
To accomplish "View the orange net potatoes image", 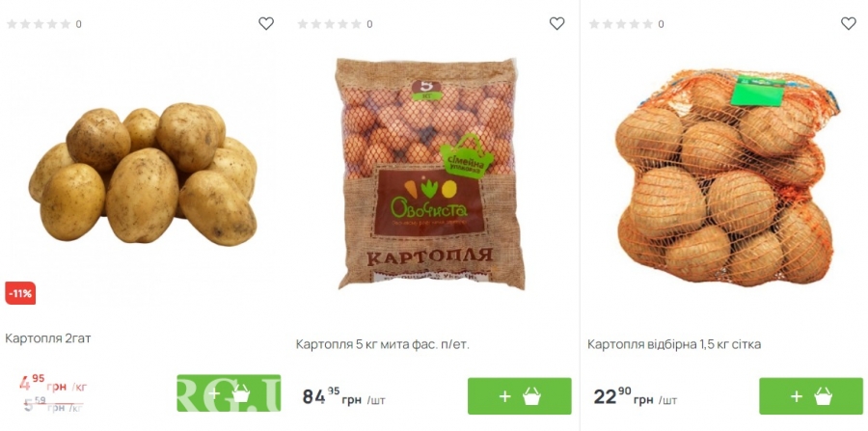I will (727, 177).
